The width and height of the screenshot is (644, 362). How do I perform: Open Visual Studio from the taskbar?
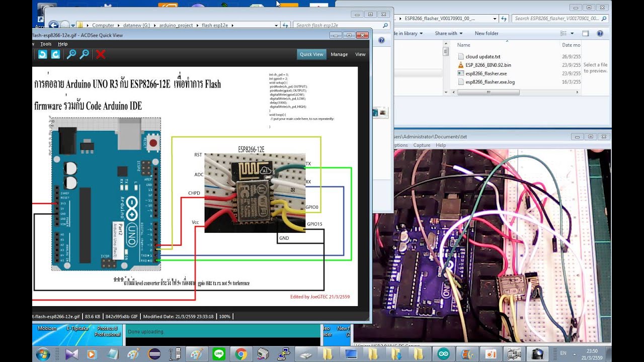click(x=72, y=354)
